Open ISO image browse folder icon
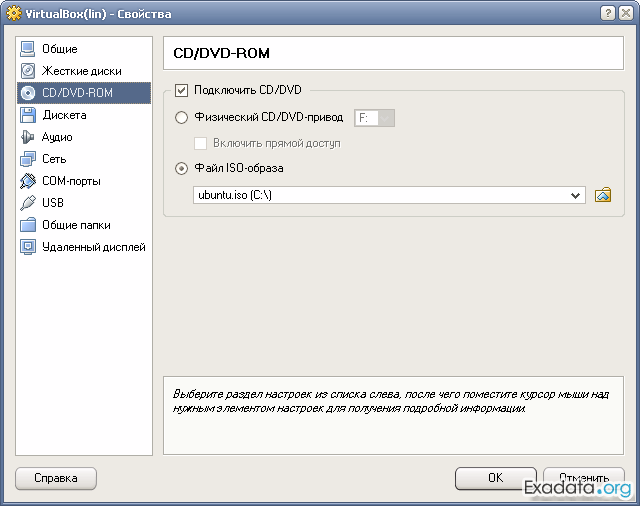 click(x=602, y=195)
